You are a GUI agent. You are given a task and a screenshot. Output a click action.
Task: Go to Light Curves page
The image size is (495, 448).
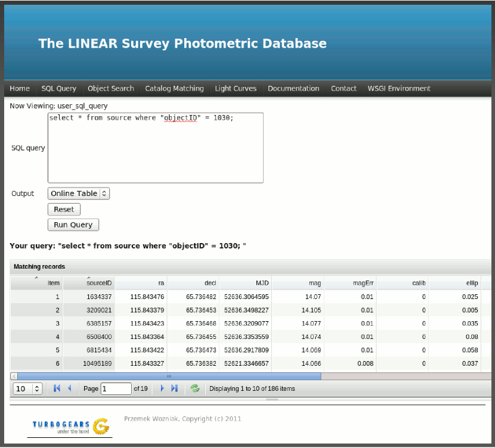tap(236, 88)
